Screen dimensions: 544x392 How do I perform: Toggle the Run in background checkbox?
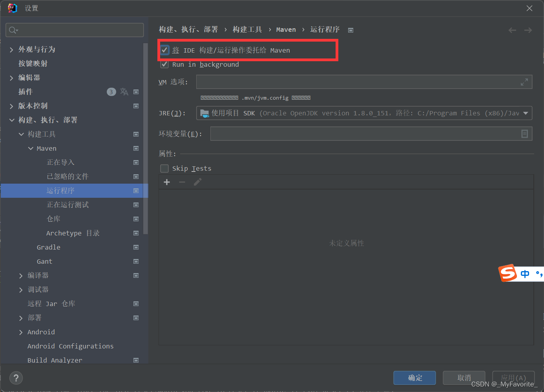tap(164, 64)
